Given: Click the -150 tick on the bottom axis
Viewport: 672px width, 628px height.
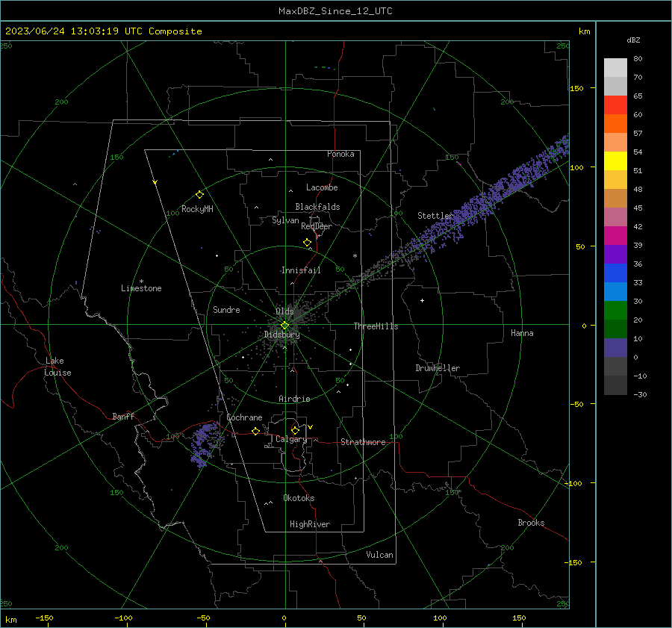Looking at the screenshot, I should click(44, 618).
